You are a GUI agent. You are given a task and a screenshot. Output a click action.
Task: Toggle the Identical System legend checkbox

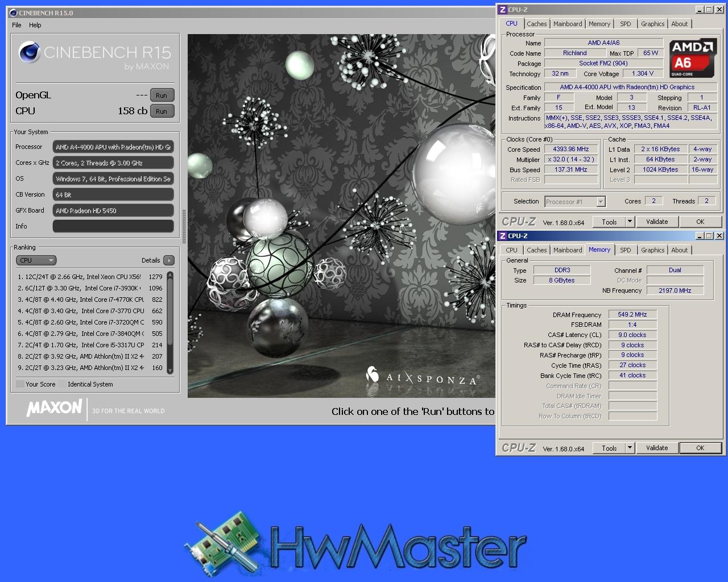click(x=63, y=384)
